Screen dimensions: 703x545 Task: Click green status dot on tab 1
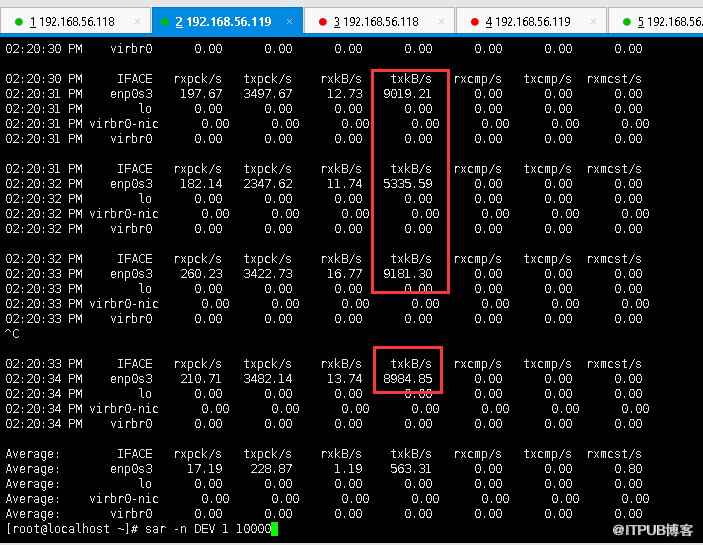(17, 21)
